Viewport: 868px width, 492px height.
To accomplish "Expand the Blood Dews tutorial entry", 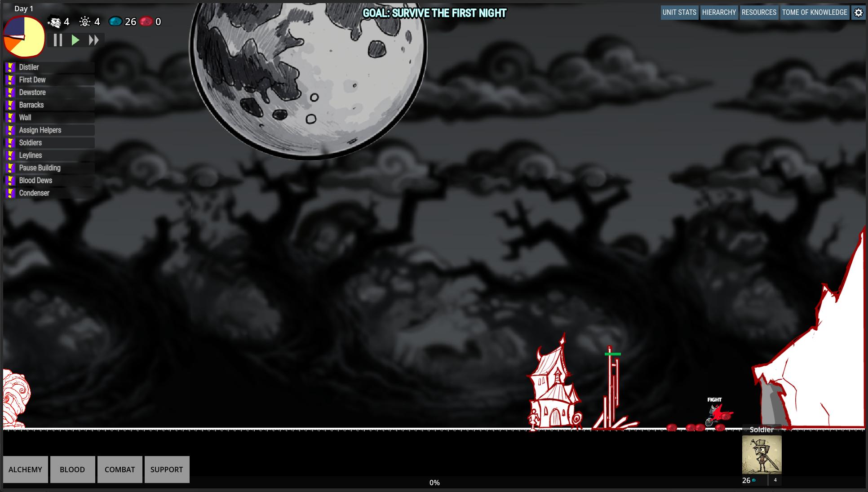I will pos(35,181).
